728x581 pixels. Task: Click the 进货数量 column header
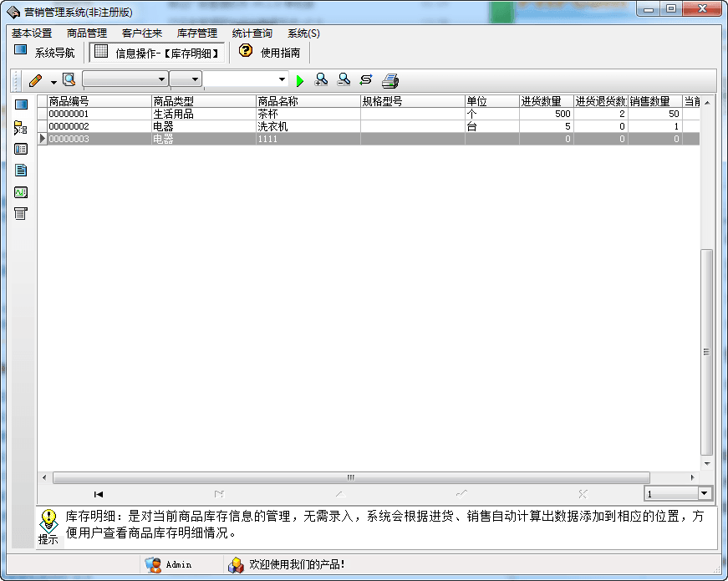tap(547, 101)
